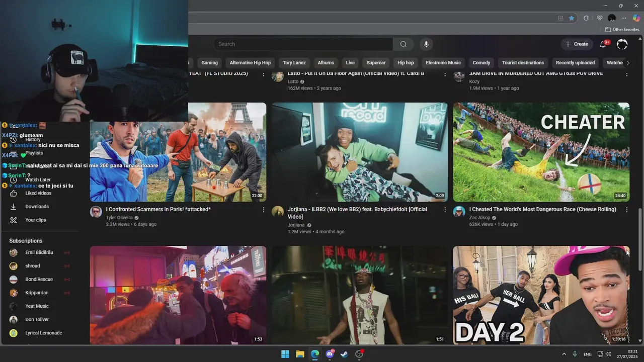Image resolution: width=644 pixels, height=362 pixels.
Task: Play the Jorjiana ILBB2 video thumbnail
Action: pyautogui.click(x=360, y=152)
